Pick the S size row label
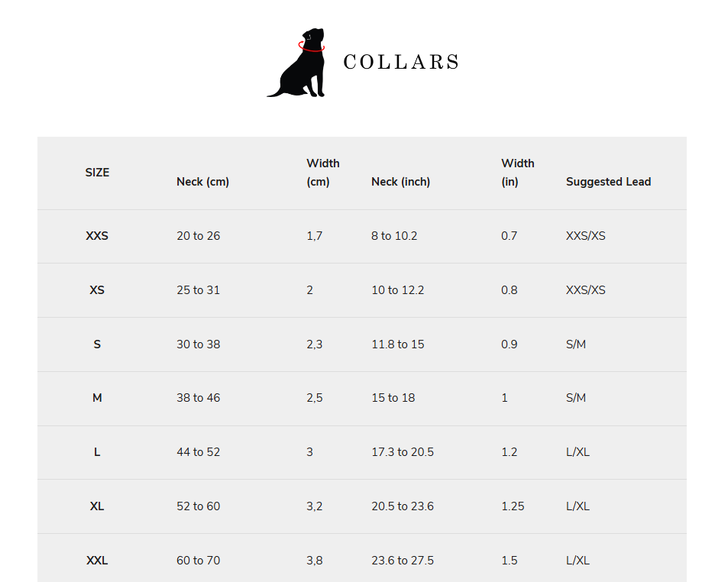Viewport: 728px width, 582px height. (x=97, y=344)
